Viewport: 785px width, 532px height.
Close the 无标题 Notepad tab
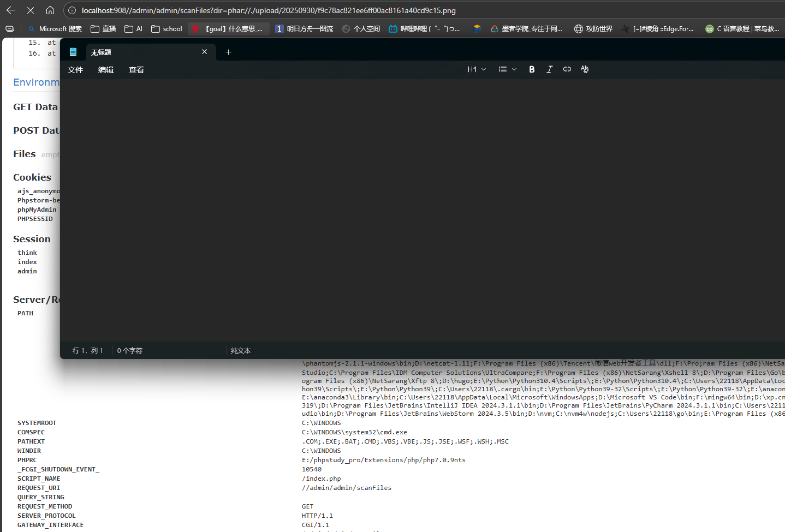point(205,52)
